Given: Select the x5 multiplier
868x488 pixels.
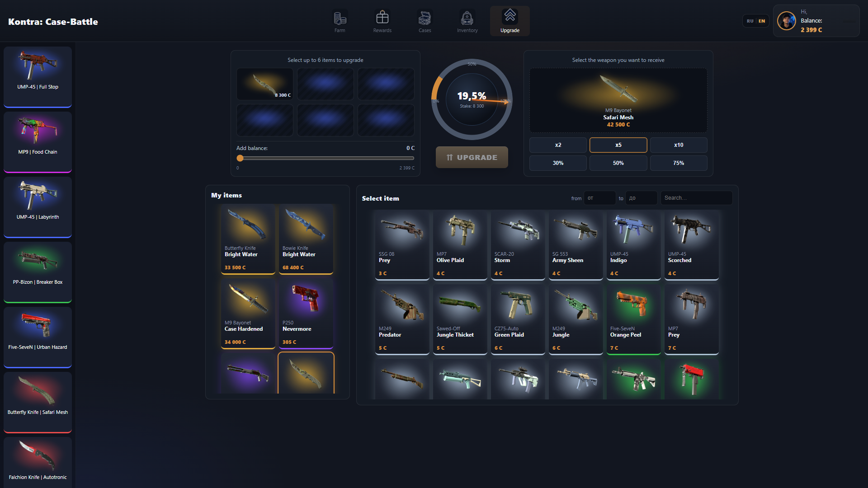Looking at the screenshot, I should [618, 145].
